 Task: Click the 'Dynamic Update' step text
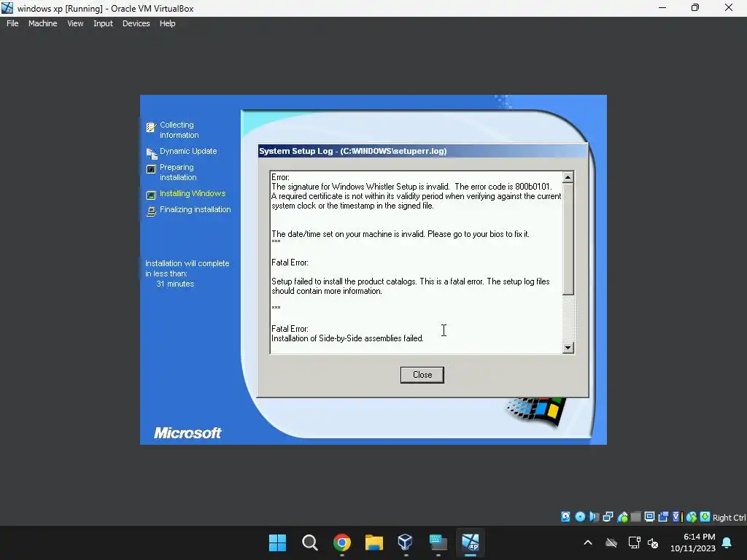pos(188,151)
